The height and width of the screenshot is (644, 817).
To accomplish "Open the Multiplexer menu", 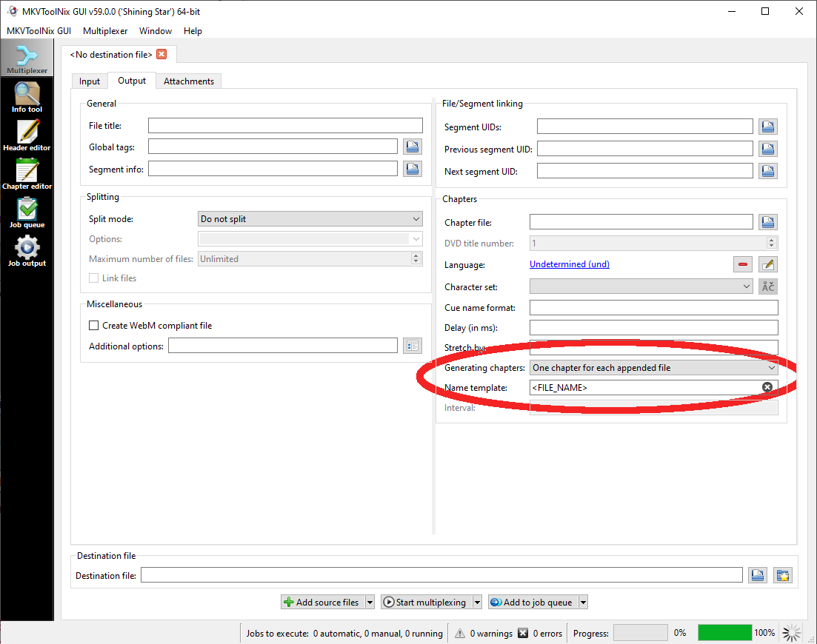I will pyautogui.click(x=105, y=31).
